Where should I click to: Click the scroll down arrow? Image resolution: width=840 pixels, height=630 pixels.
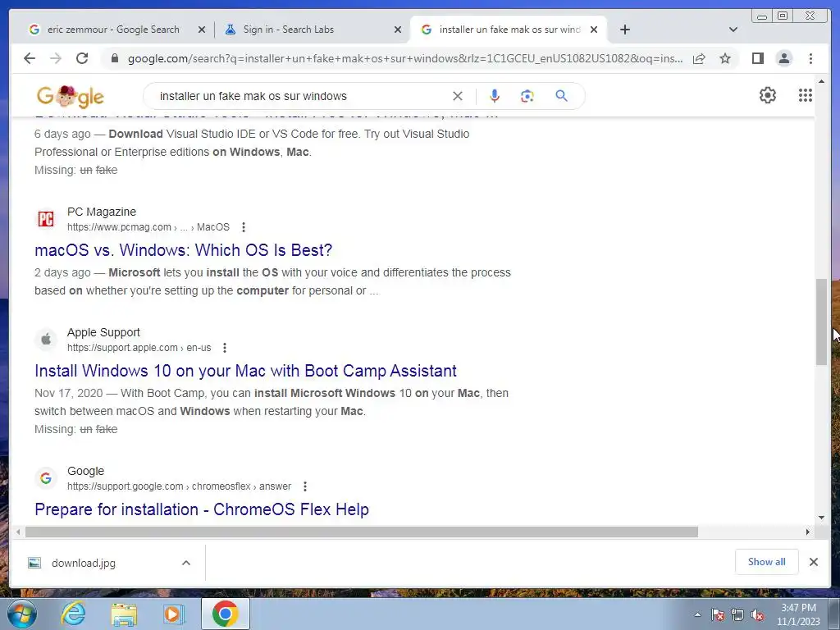click(x=821, y=518)
